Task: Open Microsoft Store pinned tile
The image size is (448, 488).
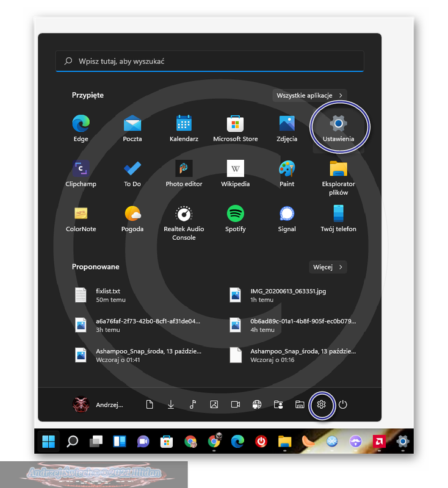Action: [x=236, y=128]
